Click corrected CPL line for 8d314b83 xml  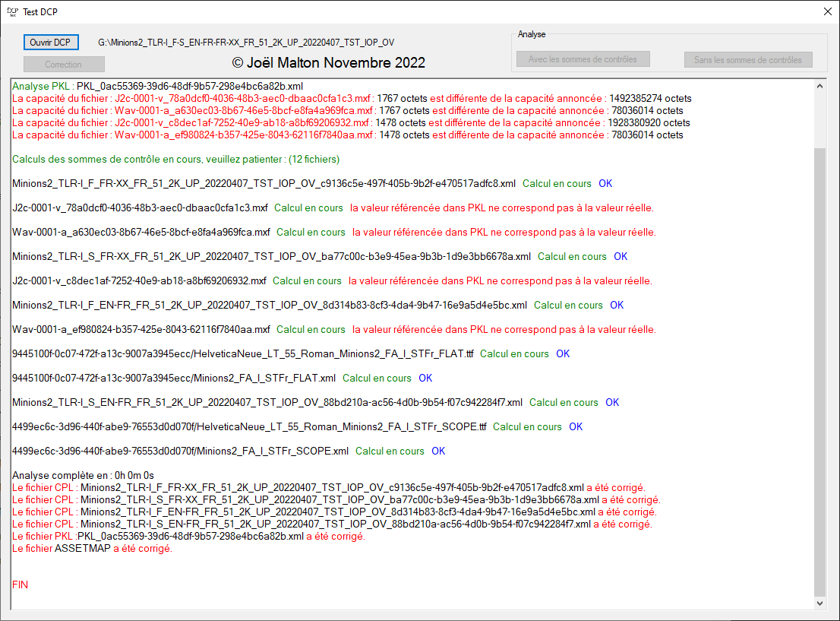click(334, 512)
